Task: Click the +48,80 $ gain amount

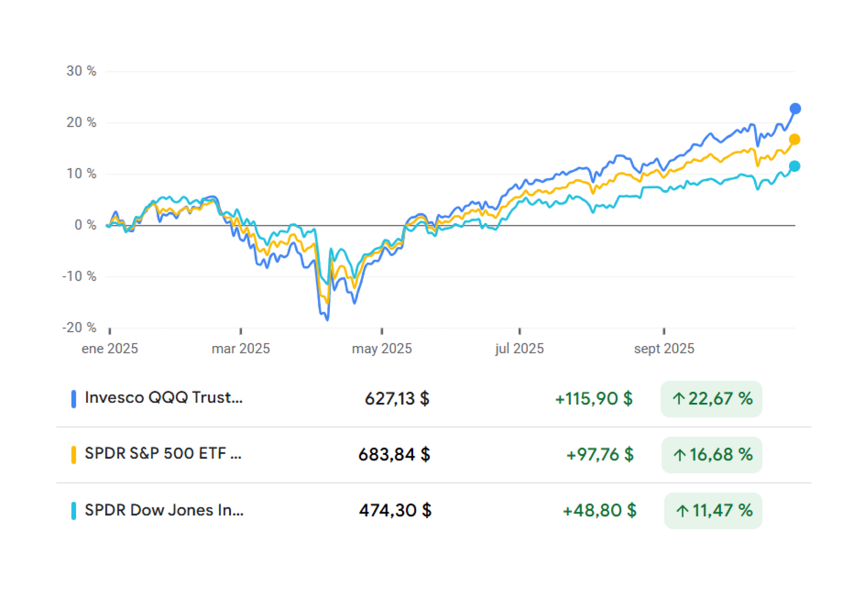Action: tap(599, 510)
